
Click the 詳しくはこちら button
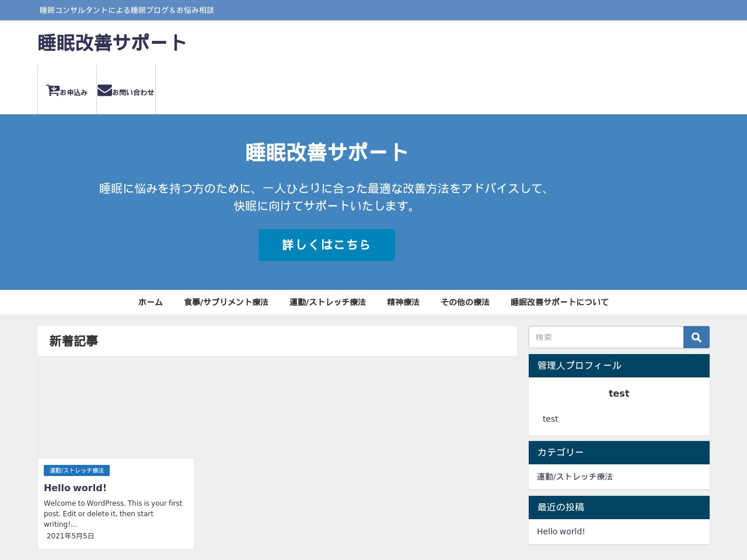click(x=327, y=245)
